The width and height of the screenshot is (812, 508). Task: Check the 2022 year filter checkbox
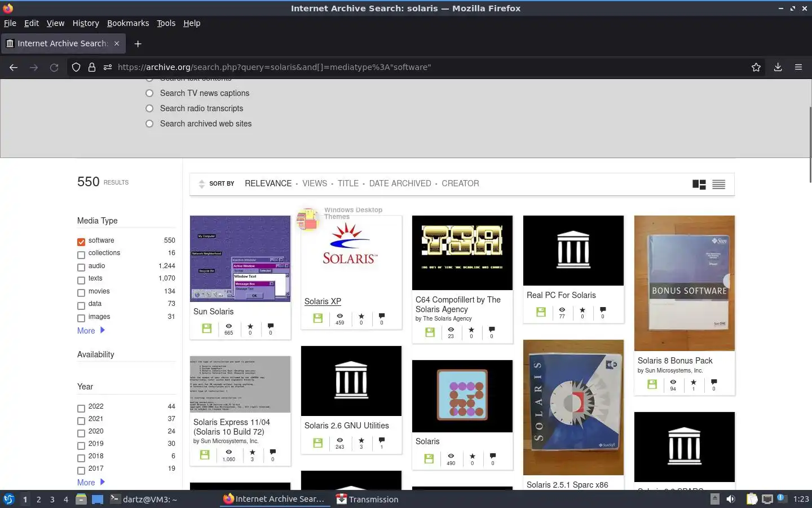click(x=81, y=408)
